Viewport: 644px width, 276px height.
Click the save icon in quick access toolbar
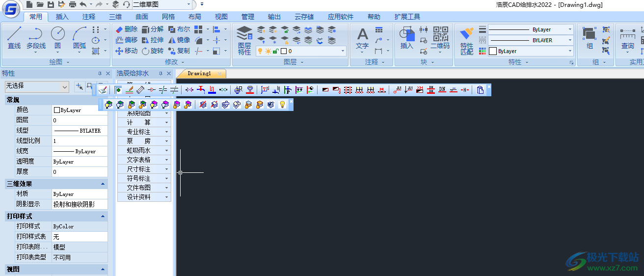51,4
